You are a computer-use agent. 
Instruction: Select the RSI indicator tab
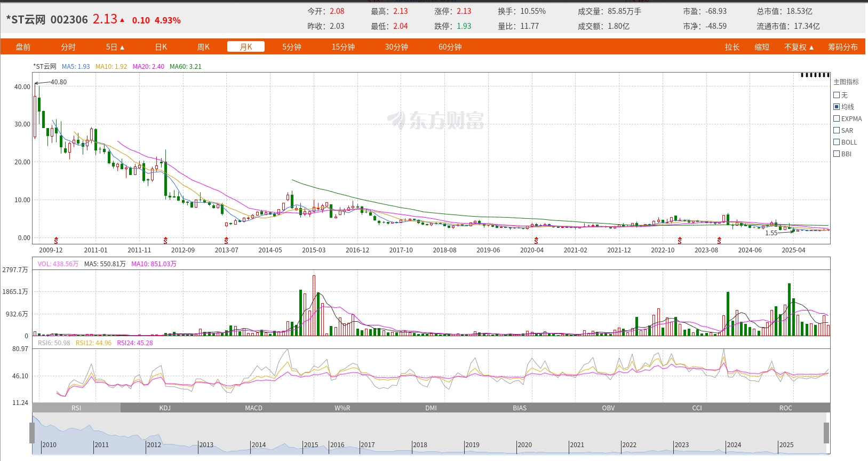76,408
